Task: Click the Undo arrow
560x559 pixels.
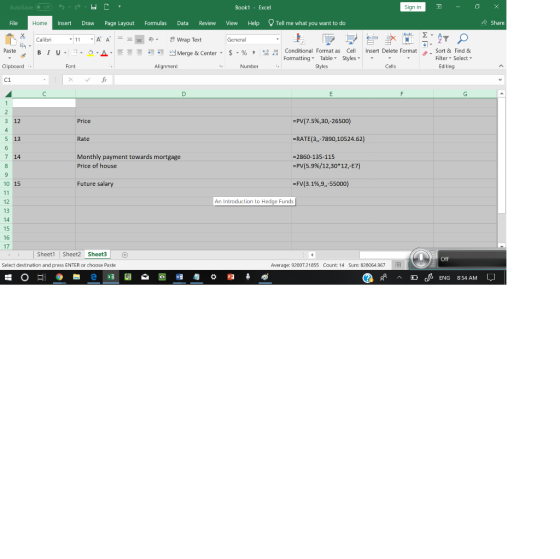Action: coord(62,7)
